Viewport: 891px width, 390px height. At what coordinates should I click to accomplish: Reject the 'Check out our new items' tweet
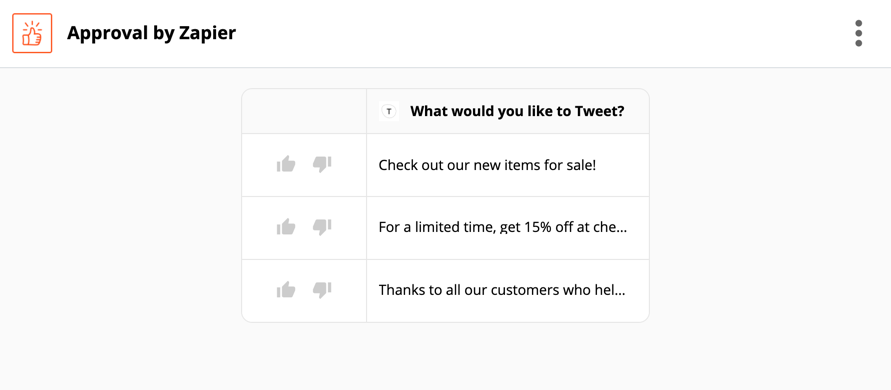(322, 165)
